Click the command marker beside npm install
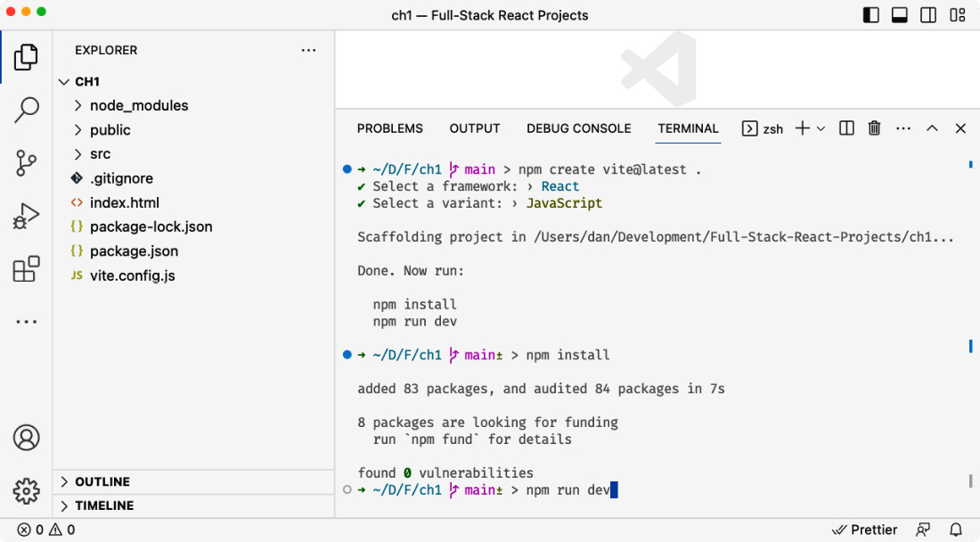 [x=347, y=355]
